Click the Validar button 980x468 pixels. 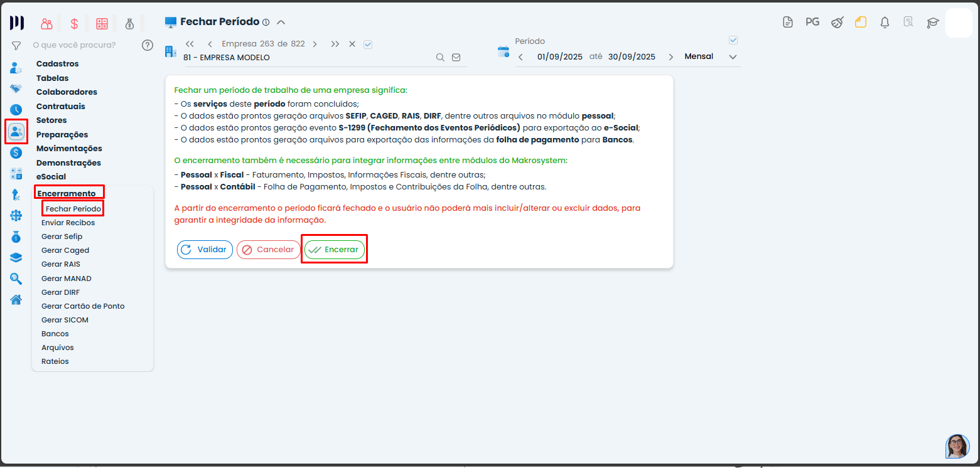205,250
